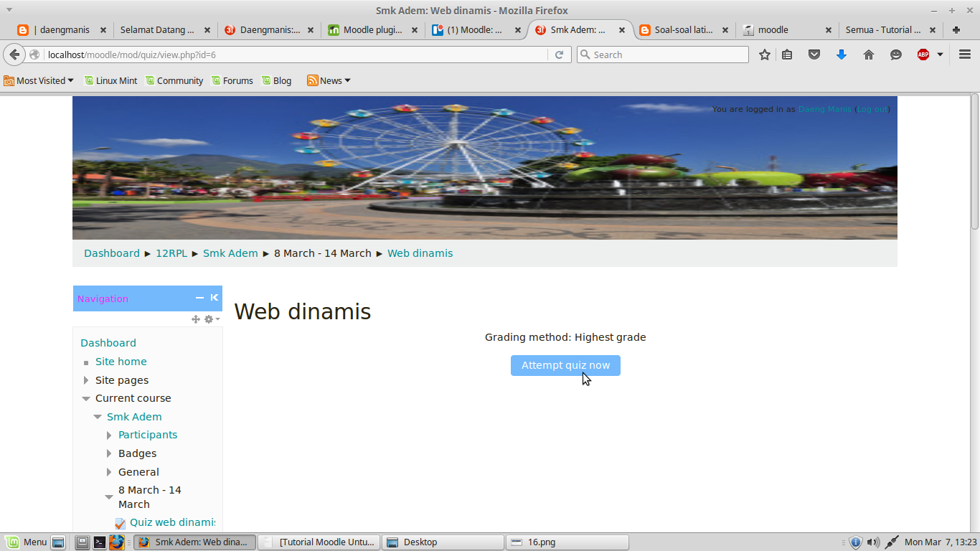The width and height of the screenshot is (980, 551).
Task: Open the Quiz web dinamis link
Action: (x=172, y=522)
